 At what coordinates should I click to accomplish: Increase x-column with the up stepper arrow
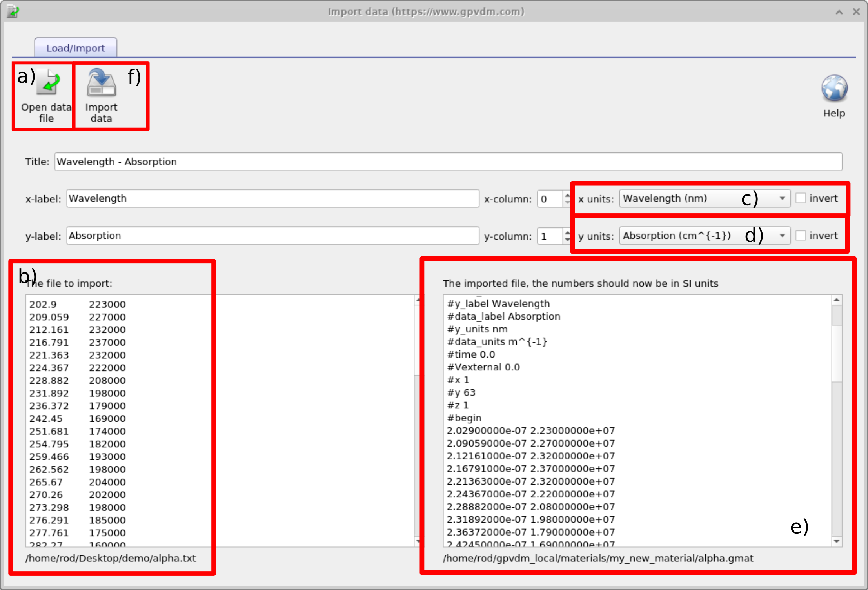point(567,195)
